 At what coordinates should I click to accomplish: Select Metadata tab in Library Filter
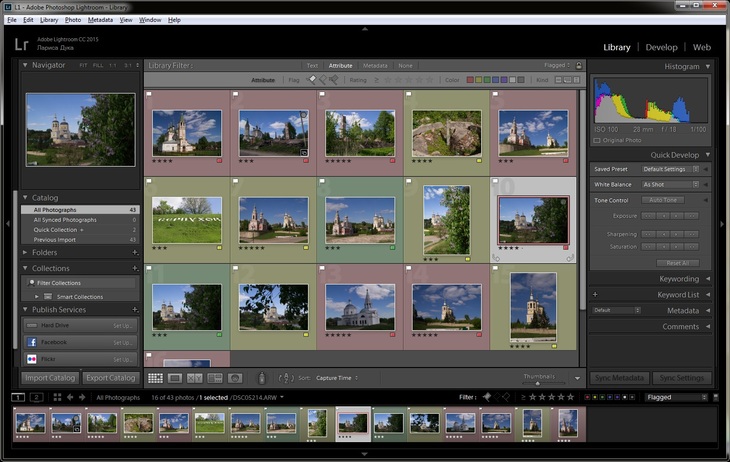(375, 66)
